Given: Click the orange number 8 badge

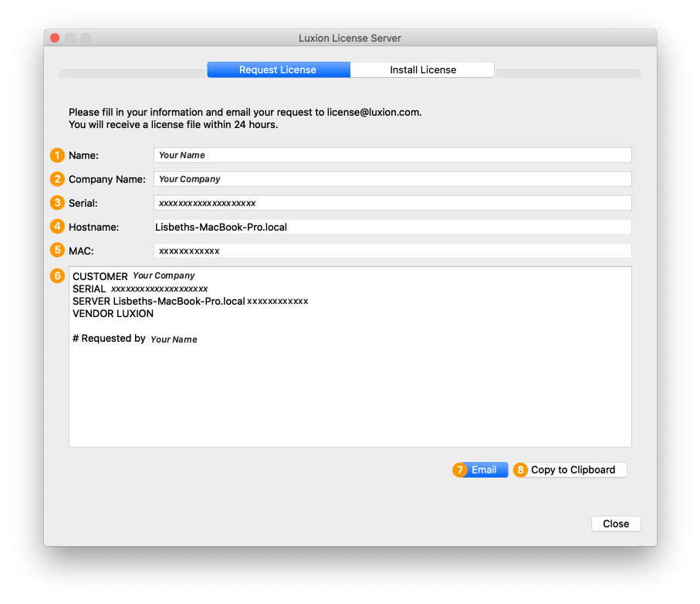Looking at the screenshot, I should pyautogui.click(x=521, y=470).
